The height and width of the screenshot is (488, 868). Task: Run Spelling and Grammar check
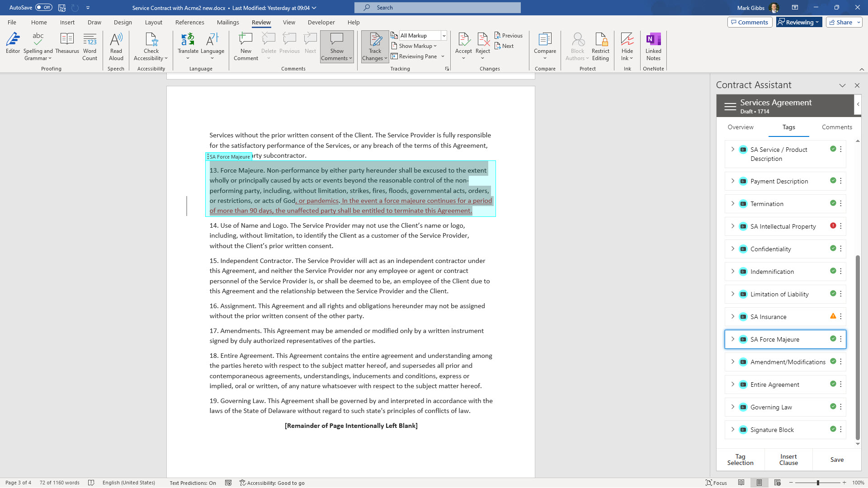(x=38, y=45)
